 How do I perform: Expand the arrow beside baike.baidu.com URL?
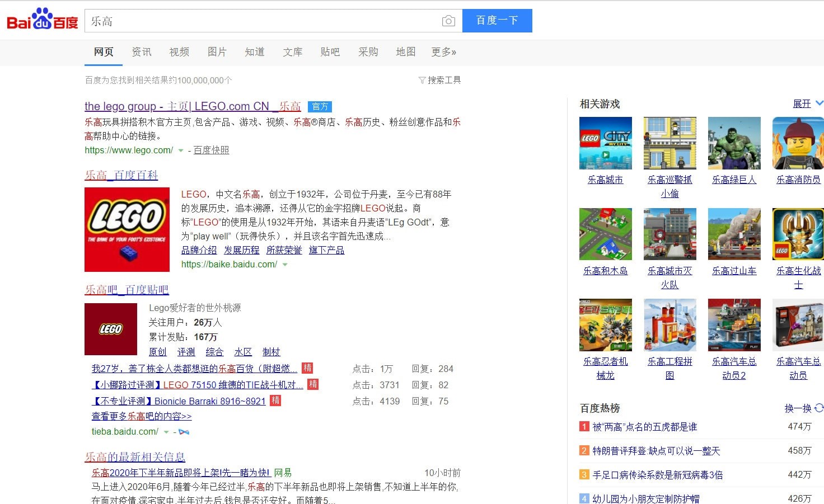[x=285, y=265]
